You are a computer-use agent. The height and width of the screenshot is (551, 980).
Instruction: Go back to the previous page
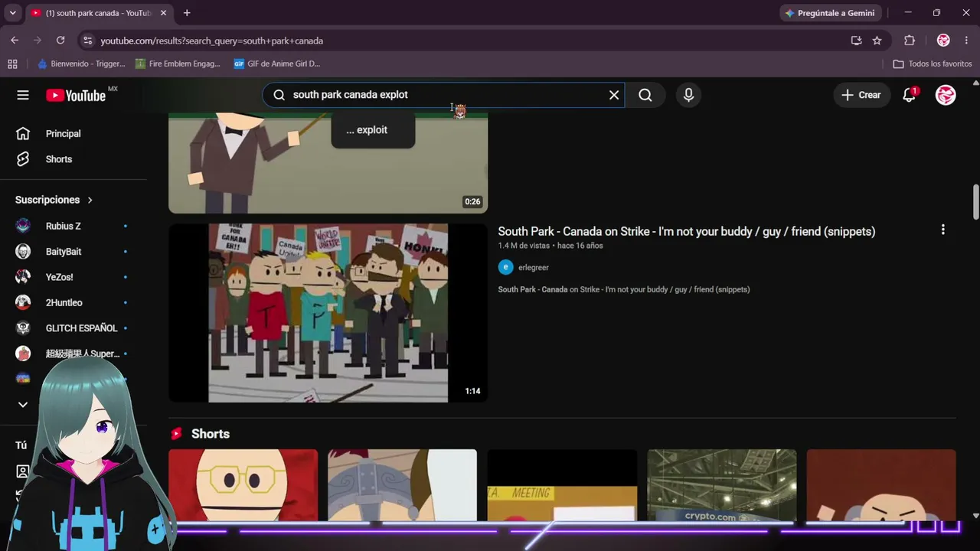[x=15, y=41]
